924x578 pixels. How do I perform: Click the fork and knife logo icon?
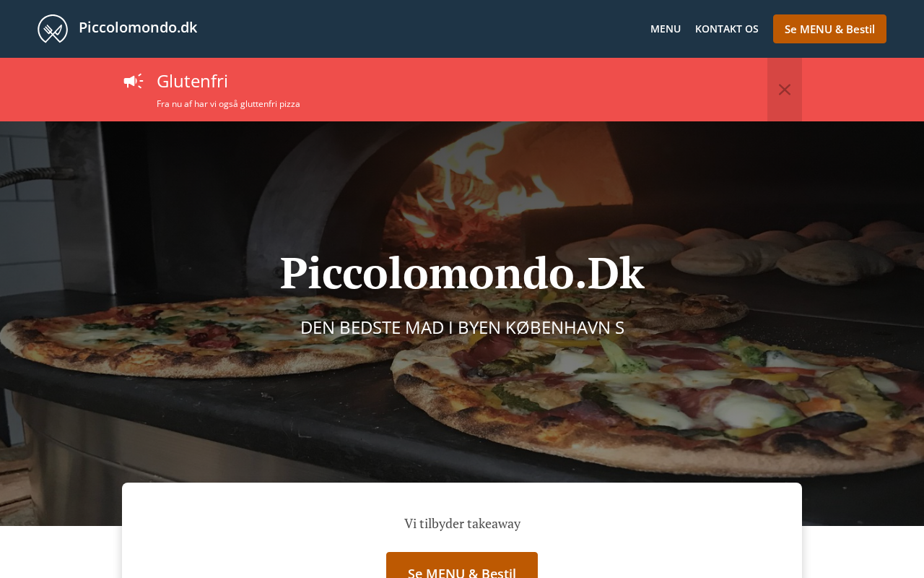[x=53, y=29]
